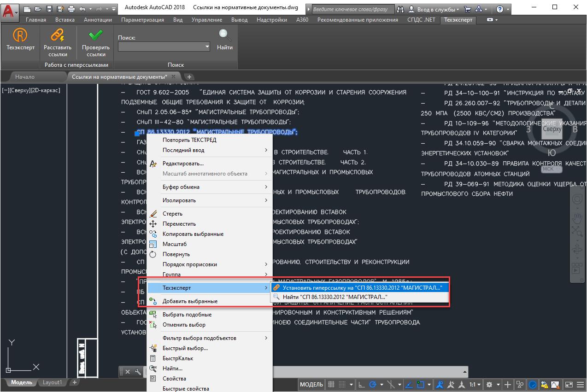Toggle ortho mode in status bar
This screenshot has width=587, height=392.
point(362,385)
